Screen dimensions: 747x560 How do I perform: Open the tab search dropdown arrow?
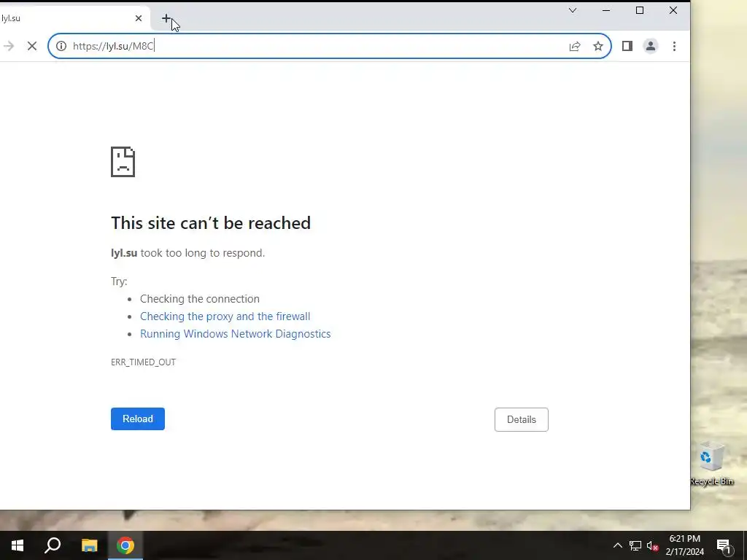click(x=573, y=10)
